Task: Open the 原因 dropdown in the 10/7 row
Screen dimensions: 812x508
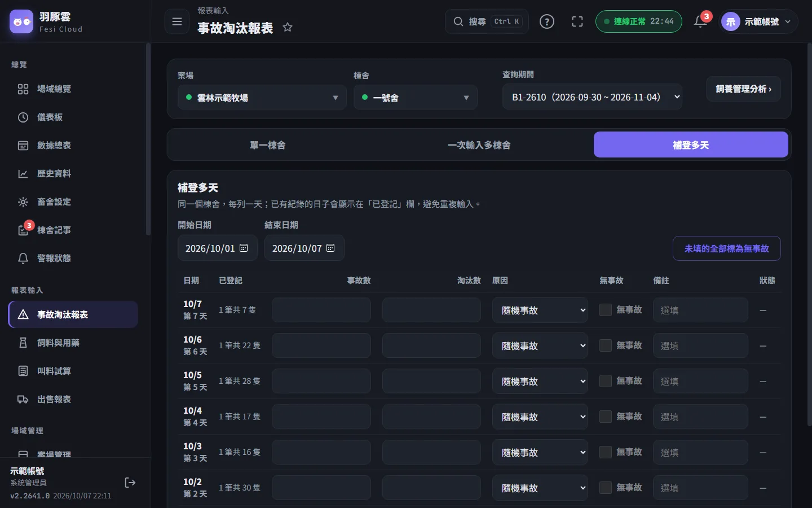Action: pos(540,310)
